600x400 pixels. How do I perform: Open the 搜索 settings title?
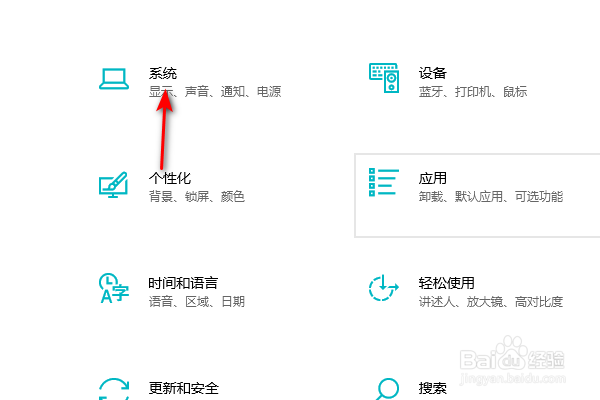[x=433, y=388]
